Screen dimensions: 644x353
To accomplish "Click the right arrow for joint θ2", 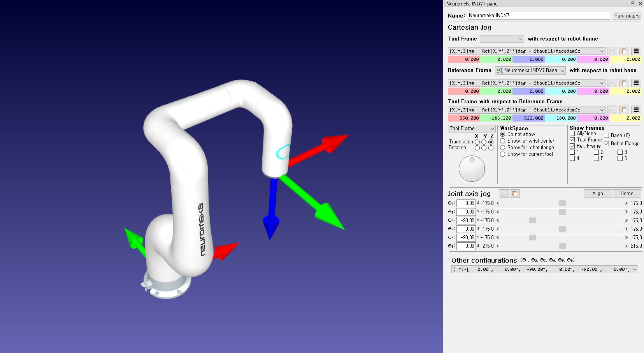I will (626, 212).
